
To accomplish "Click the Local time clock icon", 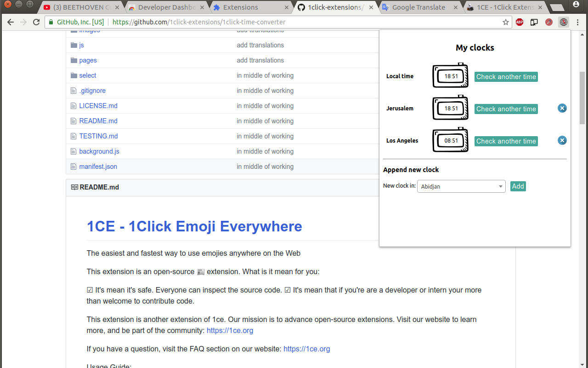I will 450,76.
